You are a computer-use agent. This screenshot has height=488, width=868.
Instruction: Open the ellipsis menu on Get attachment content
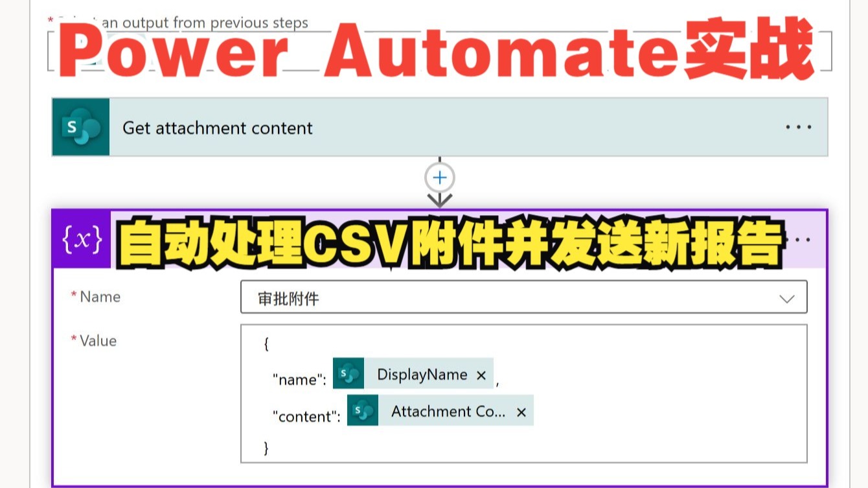[x=797, y=127]
